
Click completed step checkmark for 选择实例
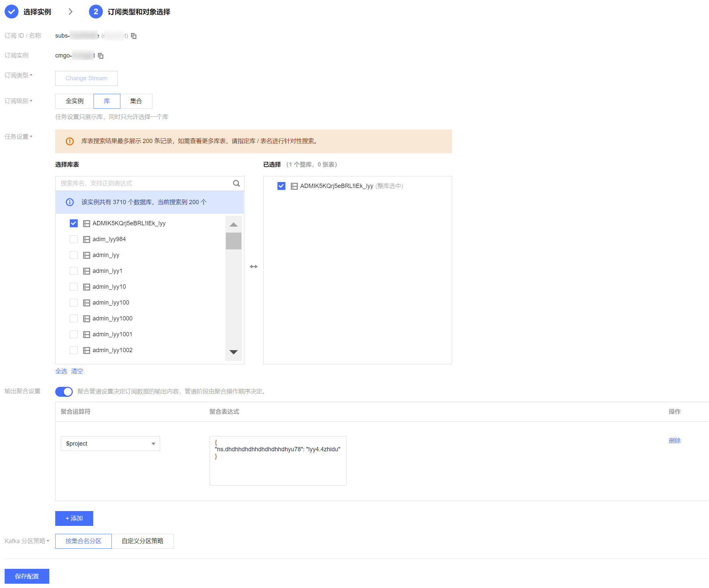pos(12,12)
